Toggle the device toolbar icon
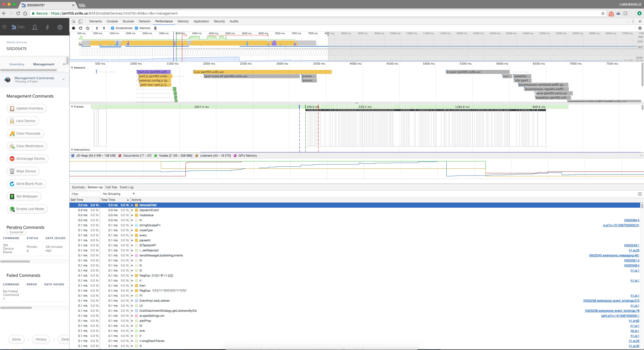 pos(81,21)
